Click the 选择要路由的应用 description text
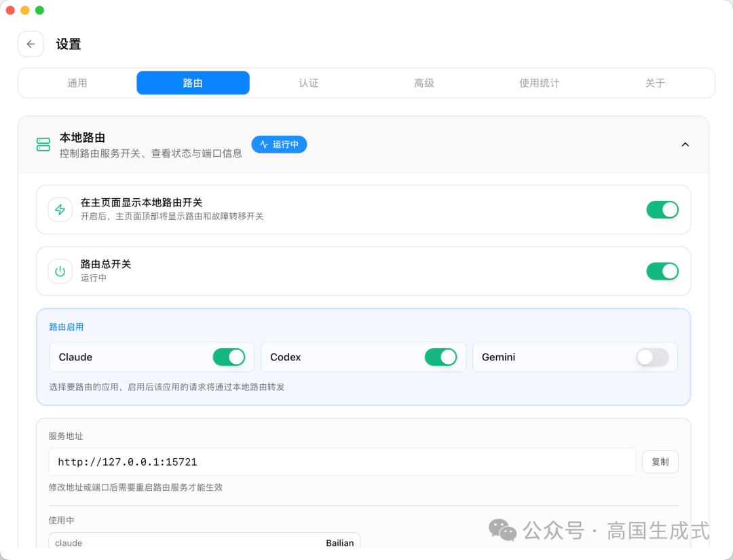This screenshot has height=560, width=733. (167, 387)
